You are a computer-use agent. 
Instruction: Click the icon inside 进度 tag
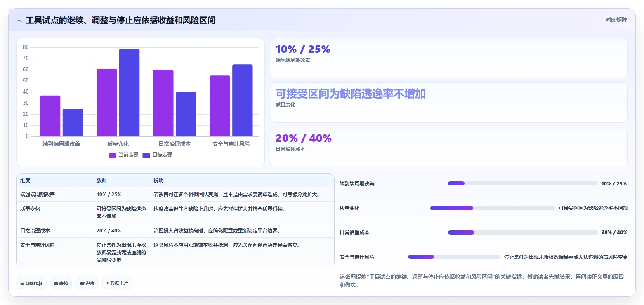point(82,284)
